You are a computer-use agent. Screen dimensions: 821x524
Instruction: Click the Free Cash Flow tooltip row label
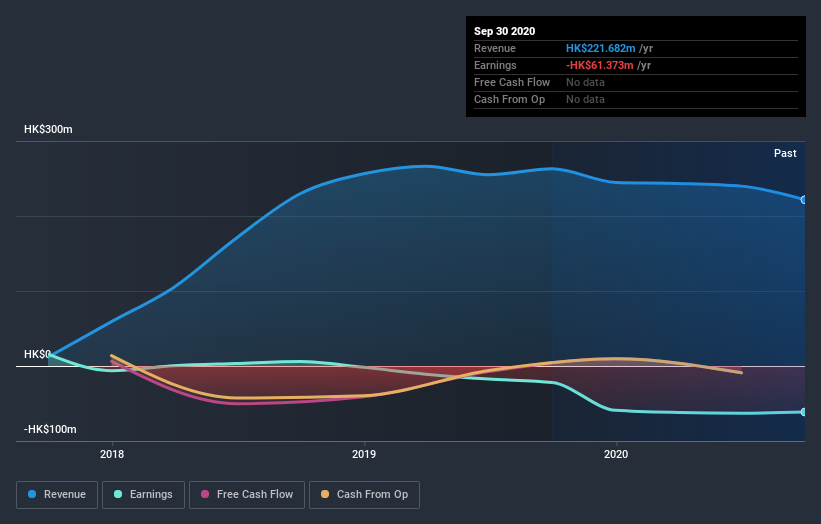512,82
